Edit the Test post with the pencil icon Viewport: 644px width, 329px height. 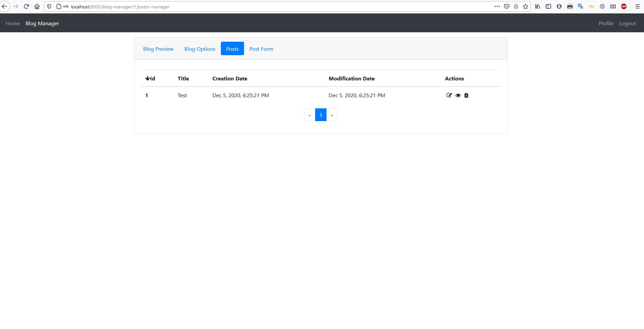pyautogui.click(x=449, y=95)
